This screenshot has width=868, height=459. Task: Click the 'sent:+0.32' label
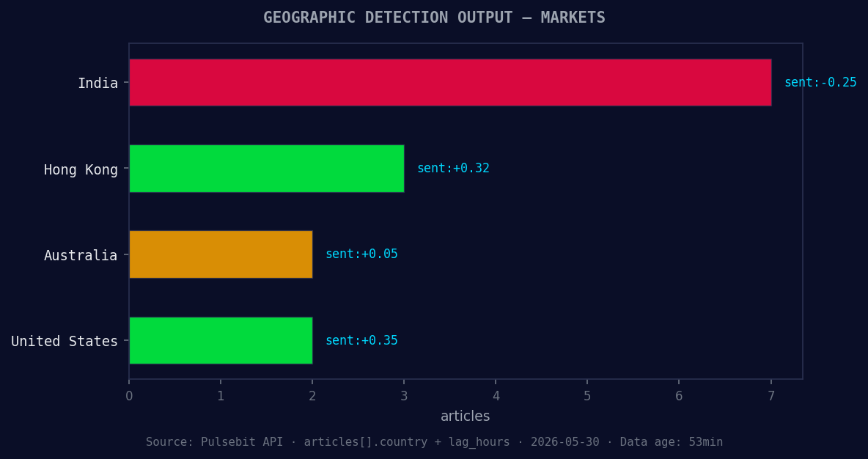tap(453, 169)
